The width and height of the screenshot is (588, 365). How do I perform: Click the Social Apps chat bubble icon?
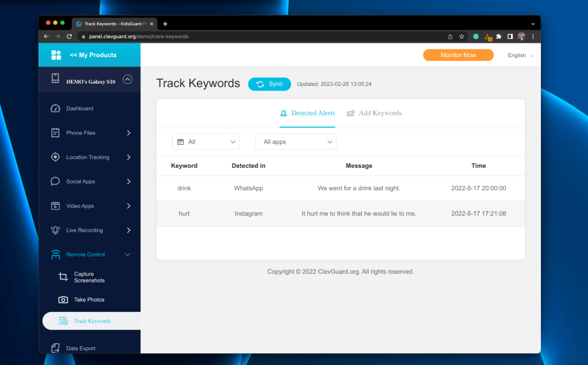[x=55, y=181]
